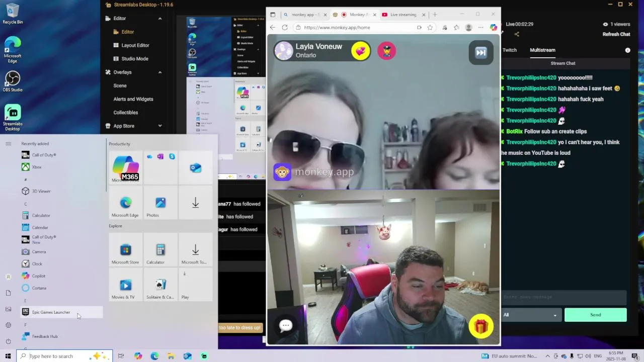Send a heart to Layla Voneuw
The width and height of the screenshot is (644, 362).
click(361, 51)
